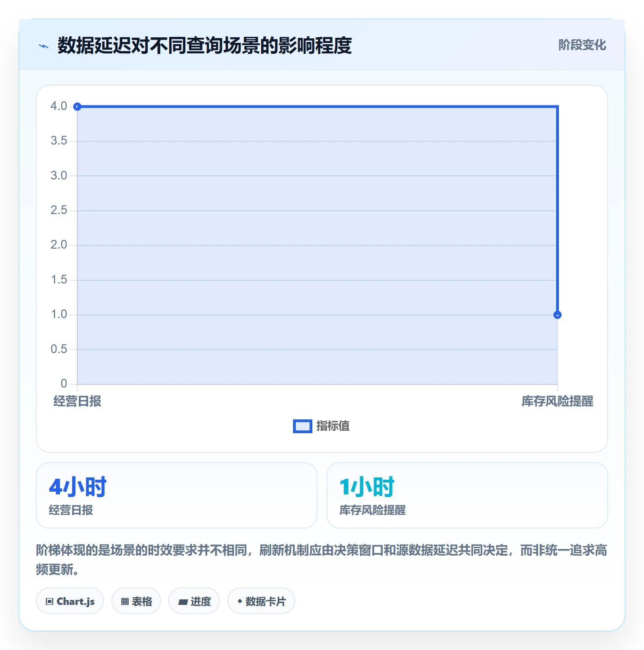The height and width of the screenshot is (650, 644).
Task: Click the grid icon in the 表格 tag
Action: point(125,602)
